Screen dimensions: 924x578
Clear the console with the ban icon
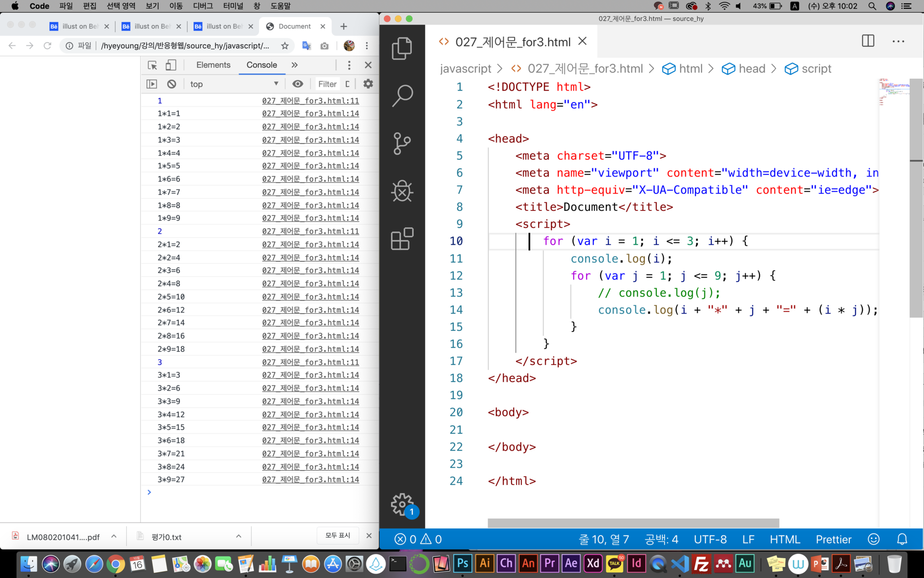(x=172, y=84)
